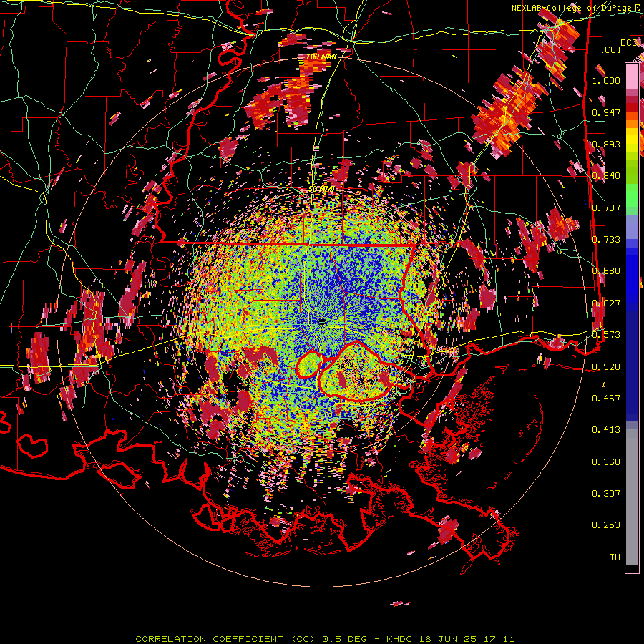This screenshot has height=644, width=644.
Task: Select the 0.840 legend value
Action: click(606, 176)
